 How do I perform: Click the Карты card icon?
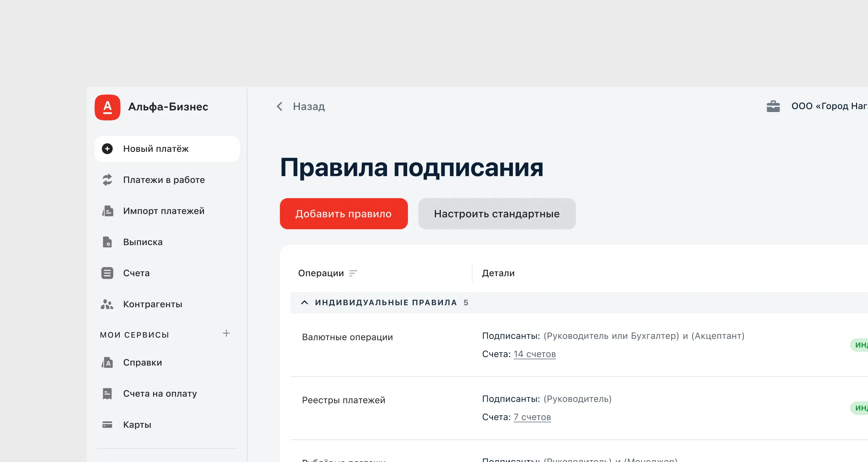(107, 424)
